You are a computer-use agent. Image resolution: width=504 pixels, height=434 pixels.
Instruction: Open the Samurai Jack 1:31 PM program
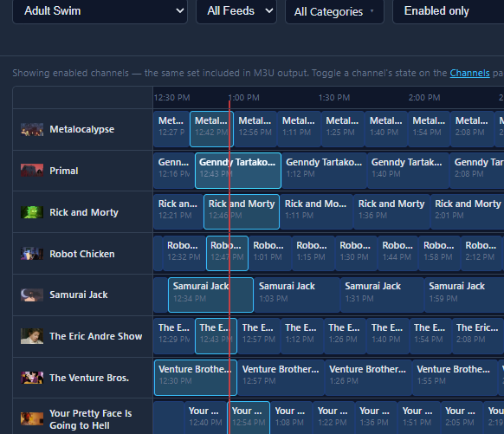pyautogui.click(x=382, y=295)
